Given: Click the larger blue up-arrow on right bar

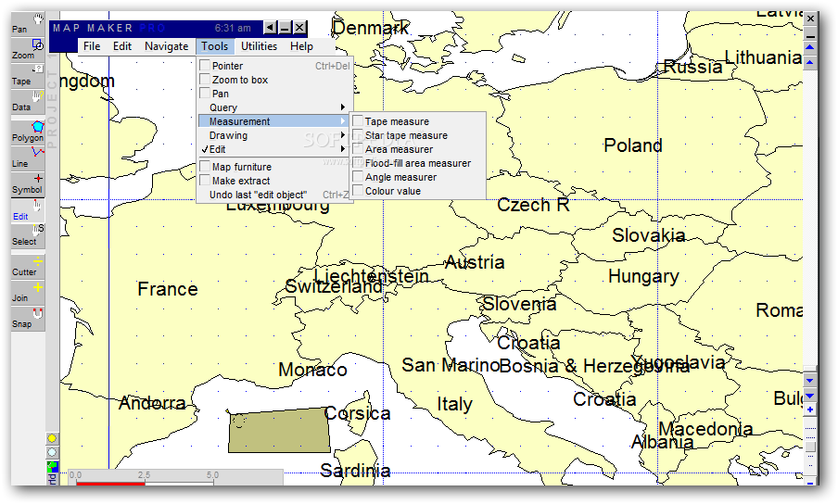Looking at the screenshot, I should click(810, 47).
